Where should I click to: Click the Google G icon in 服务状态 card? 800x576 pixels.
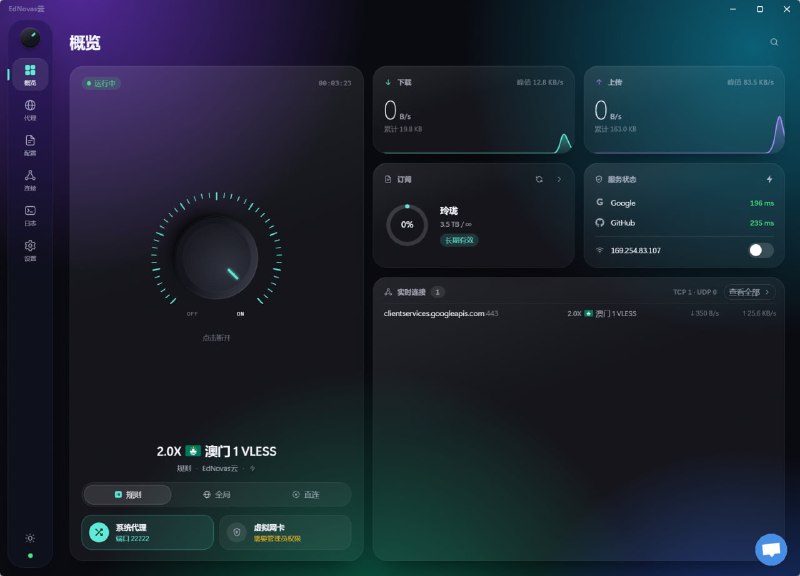599,203
